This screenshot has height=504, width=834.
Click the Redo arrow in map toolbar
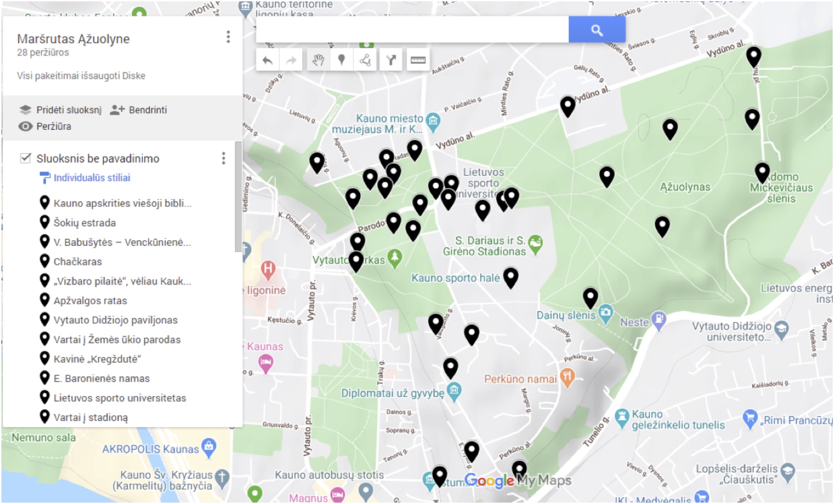point(291,60)
